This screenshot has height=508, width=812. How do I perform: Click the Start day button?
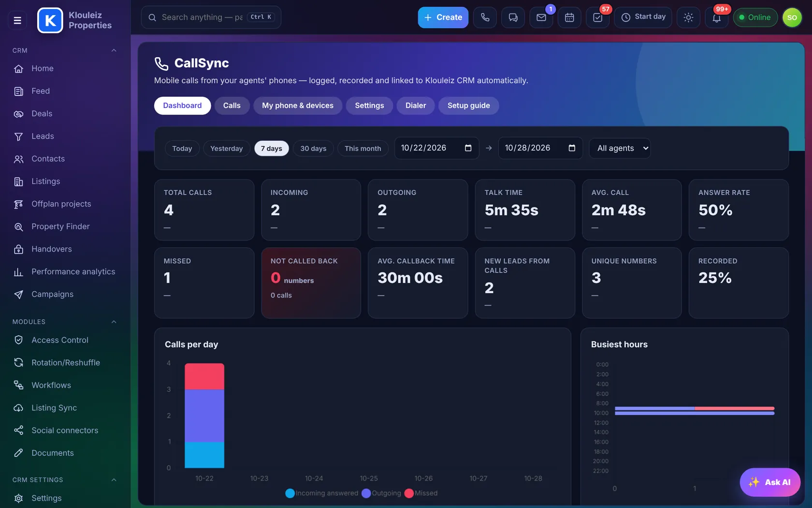click(643, 17)
